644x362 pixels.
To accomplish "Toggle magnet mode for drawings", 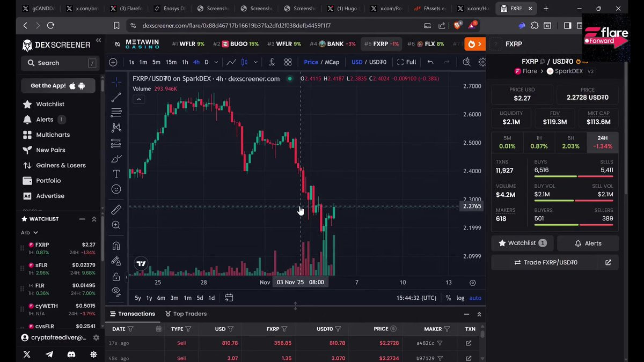I will point(116,246).
